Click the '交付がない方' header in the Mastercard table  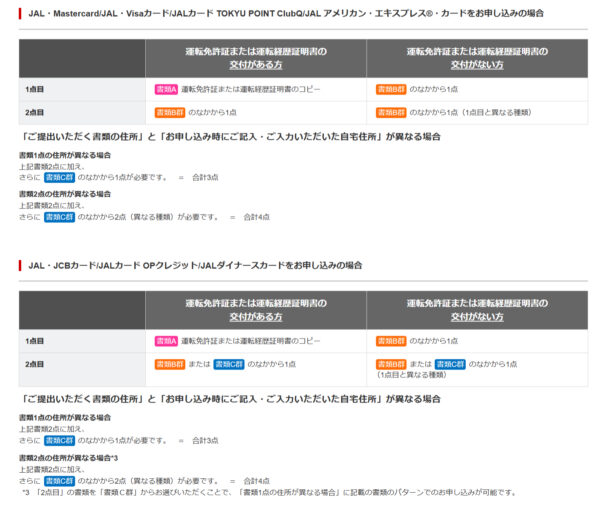(477, 58)
